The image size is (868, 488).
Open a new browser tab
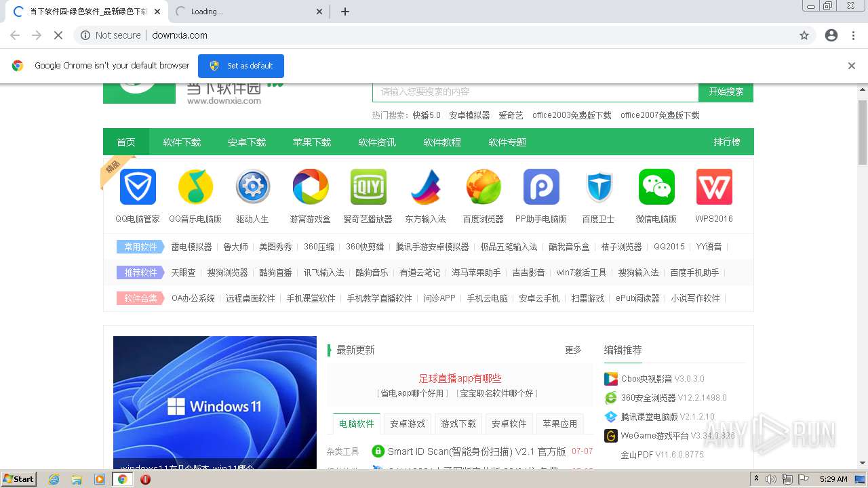coord(345,12)
